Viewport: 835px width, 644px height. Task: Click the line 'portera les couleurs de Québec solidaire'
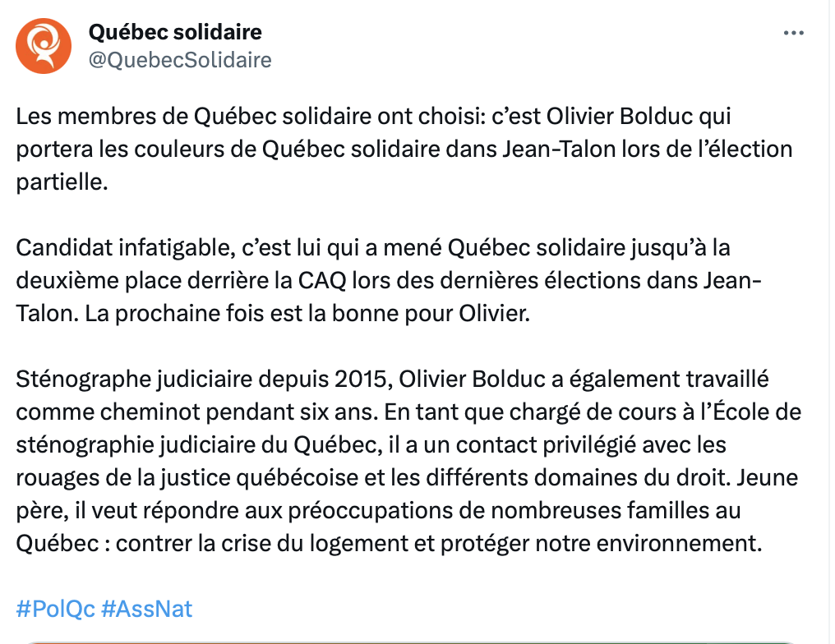(404, 149)
